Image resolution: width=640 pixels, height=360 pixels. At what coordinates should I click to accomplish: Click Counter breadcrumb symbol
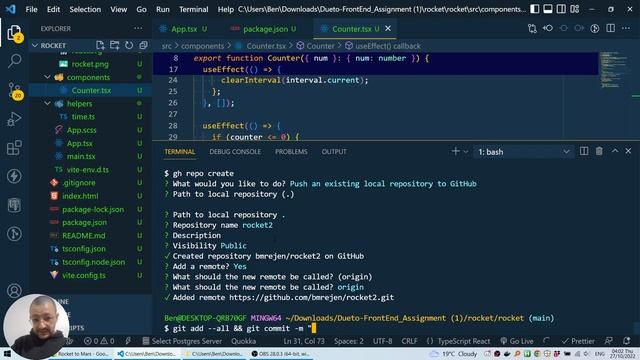click(x=320, y=46)
